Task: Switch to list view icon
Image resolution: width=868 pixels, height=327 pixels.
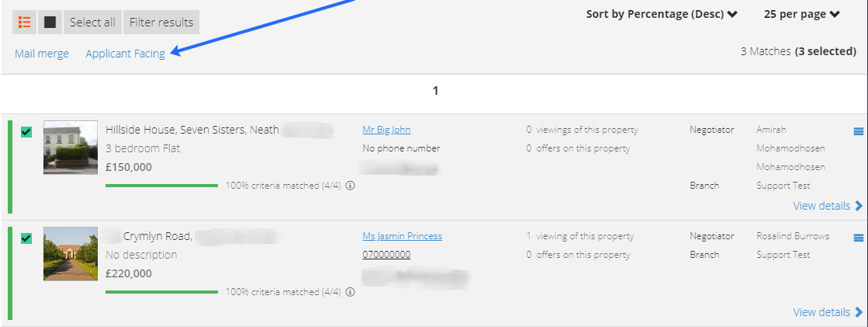Action: tap(24, 23)
